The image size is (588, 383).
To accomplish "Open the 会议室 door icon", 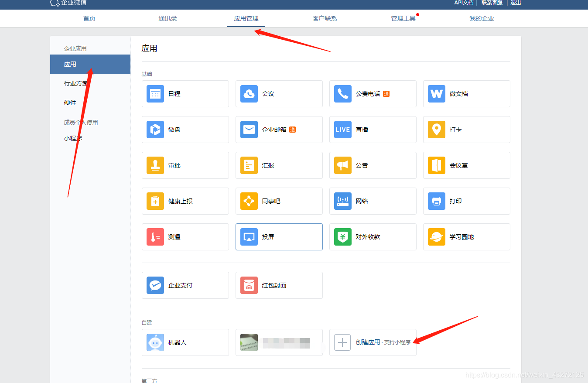I will pyautogui.click(x=437, y=165).
